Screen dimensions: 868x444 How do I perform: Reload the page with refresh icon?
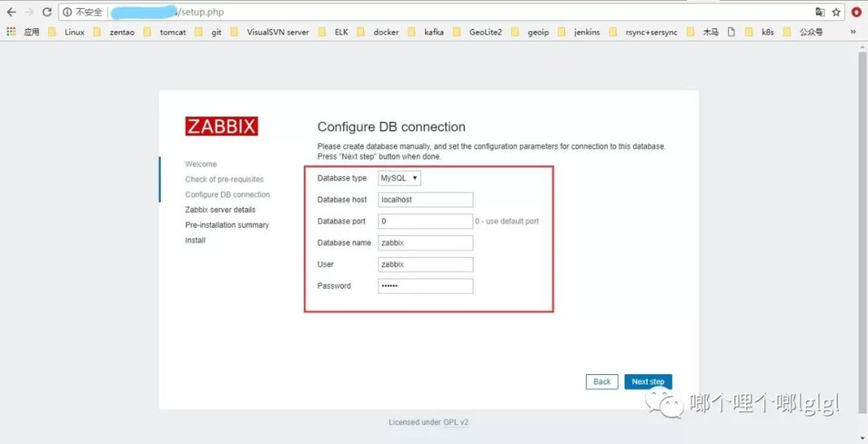47,11
